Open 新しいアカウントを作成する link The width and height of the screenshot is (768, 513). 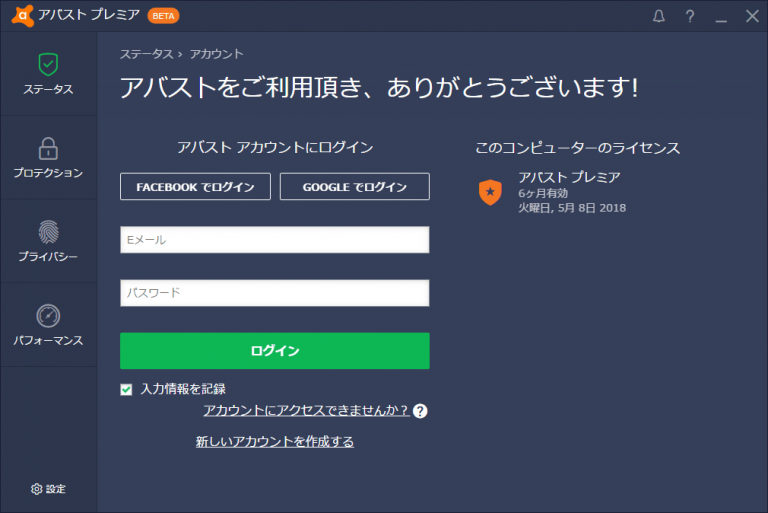pos(275,441)
